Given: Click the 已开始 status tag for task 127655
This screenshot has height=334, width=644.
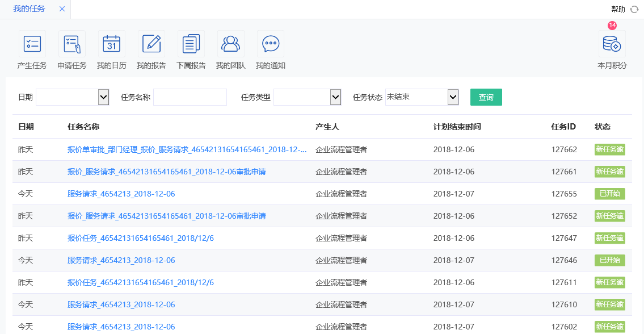Looking at the screenshot, I should [609, 194].
